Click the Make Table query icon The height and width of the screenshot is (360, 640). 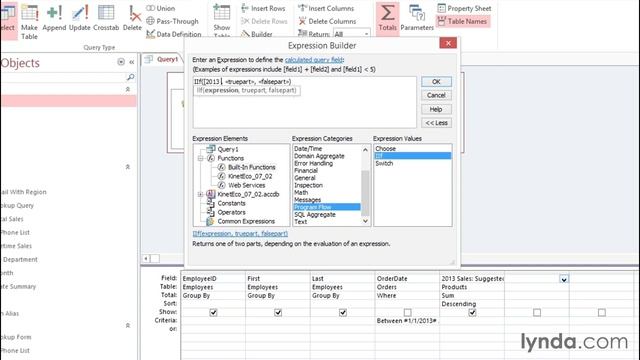pyautogui.click(x=29, y=21)
